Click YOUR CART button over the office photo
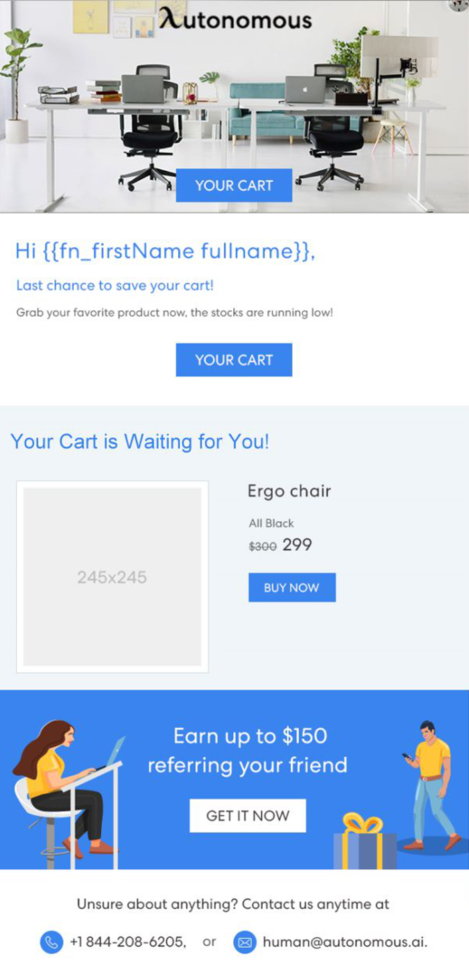 234,186
